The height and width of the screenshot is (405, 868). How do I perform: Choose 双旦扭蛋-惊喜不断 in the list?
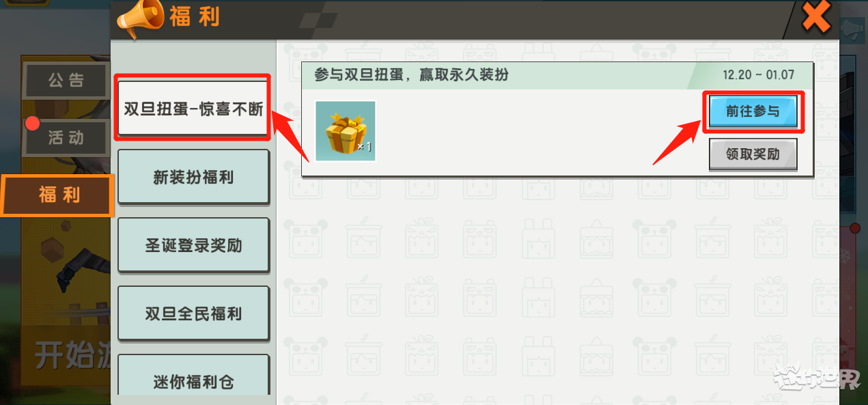point(193,109)
